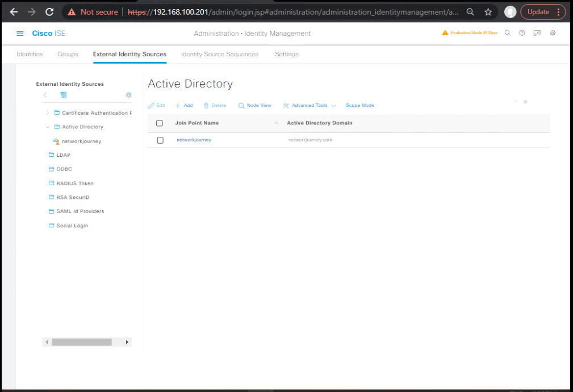Switch to the Groups tab
The image size is (573, 392).
[x=68, y=54]
